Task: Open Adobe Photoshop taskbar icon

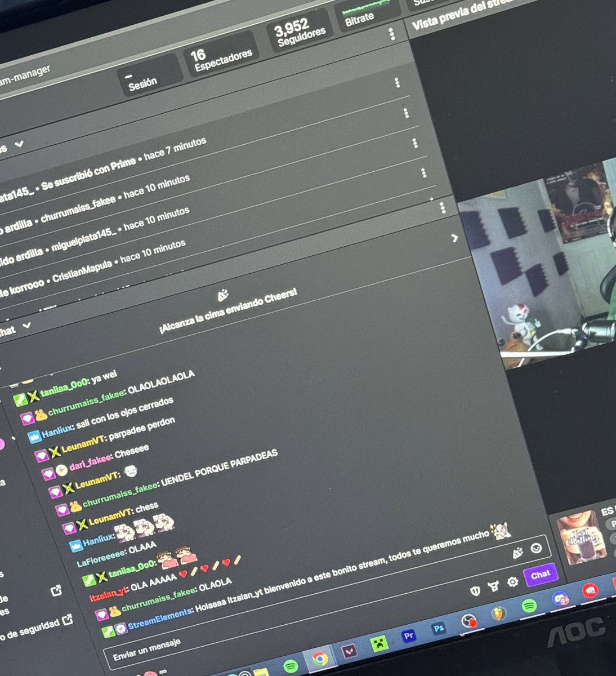Action: pos(438,629)
